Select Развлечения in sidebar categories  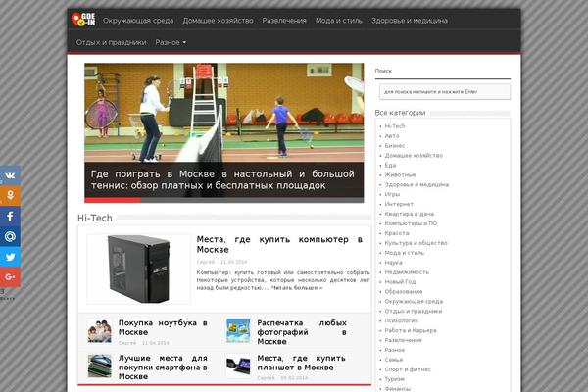(403, 340)
